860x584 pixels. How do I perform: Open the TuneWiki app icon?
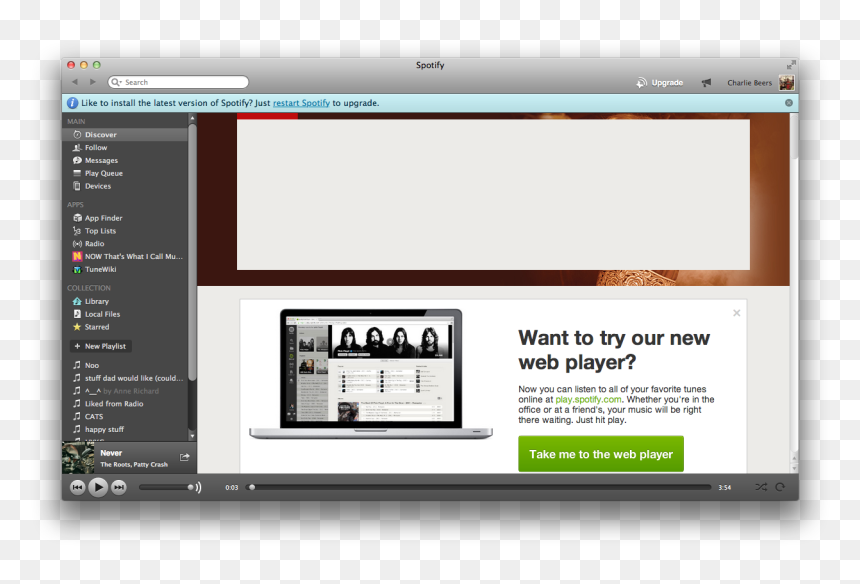tap(77, 269)
